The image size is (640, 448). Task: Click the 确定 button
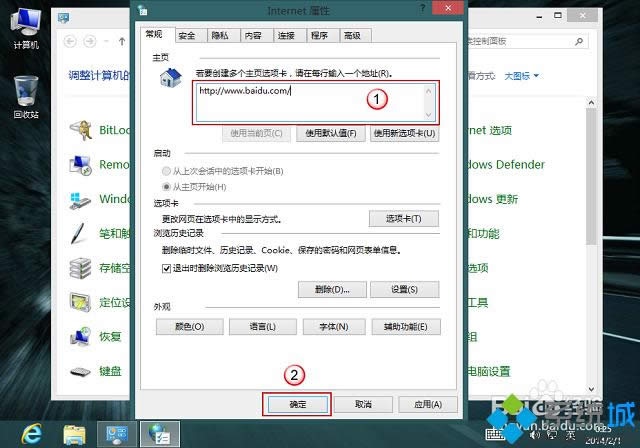[298, 404]
